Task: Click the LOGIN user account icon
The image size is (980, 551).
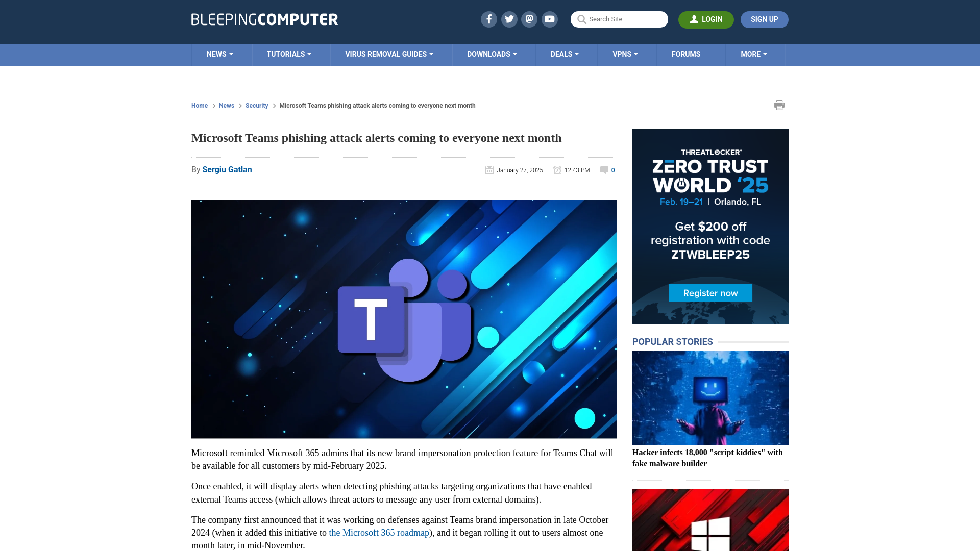Action: tap(694, 19)
